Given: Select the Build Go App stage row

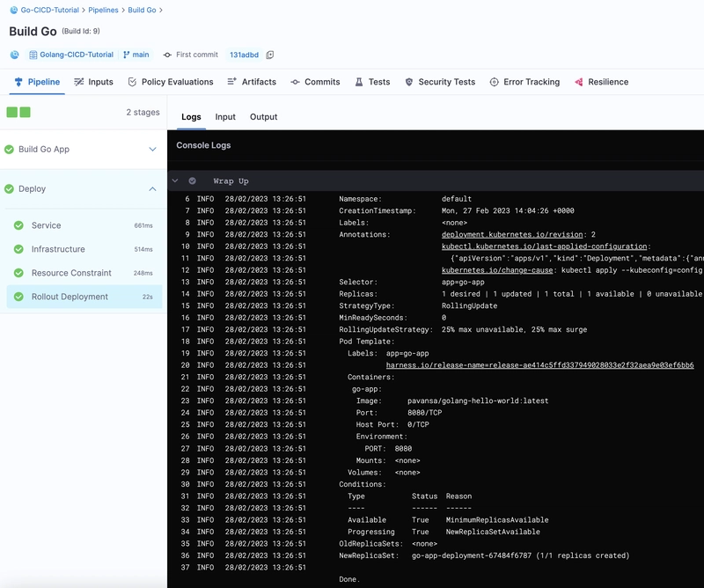Looking at the screenshot, I should 83,149.
